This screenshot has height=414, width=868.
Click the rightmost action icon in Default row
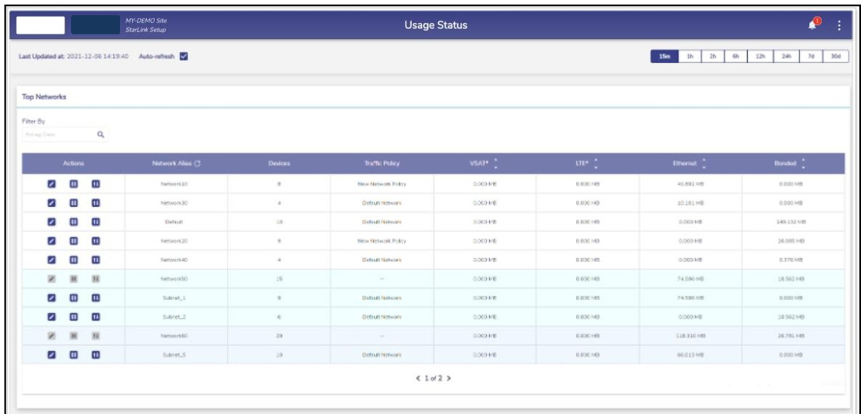pos(95,222)
